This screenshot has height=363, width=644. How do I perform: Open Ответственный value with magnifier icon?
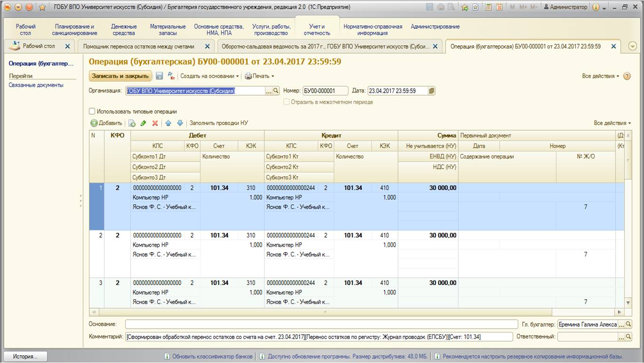pyautogui.click(x=628, y=337)
